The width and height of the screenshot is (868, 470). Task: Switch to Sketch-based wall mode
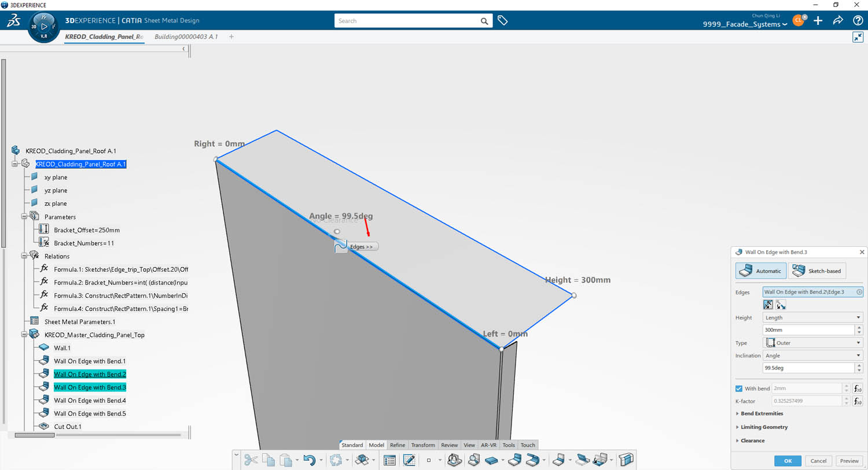tap(817, 271)
